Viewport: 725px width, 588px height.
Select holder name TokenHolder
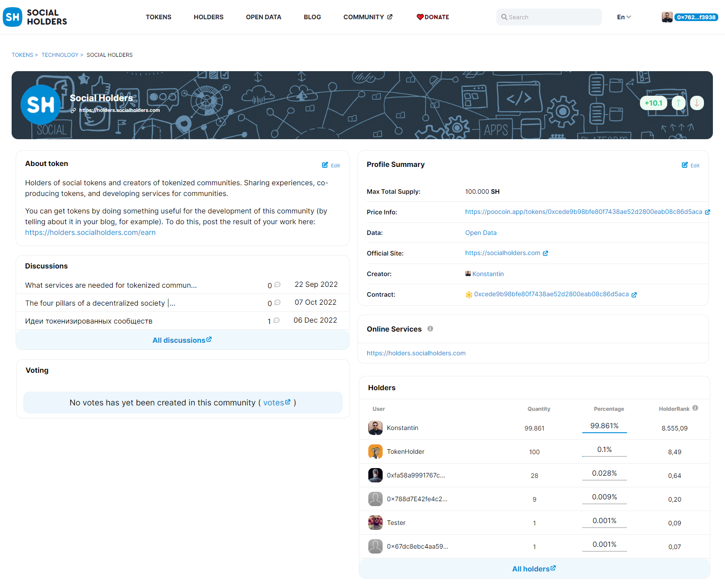click(x=405, y=452)
